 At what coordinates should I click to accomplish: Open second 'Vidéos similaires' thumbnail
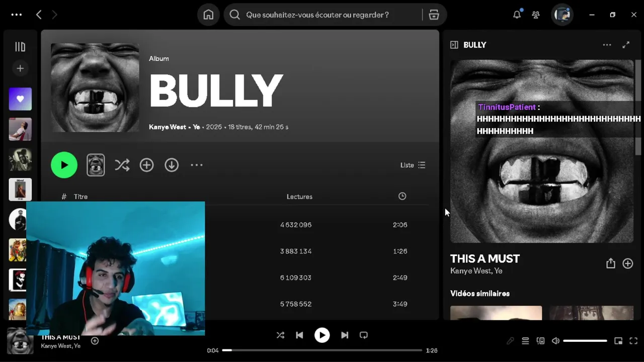pos(591,313)
